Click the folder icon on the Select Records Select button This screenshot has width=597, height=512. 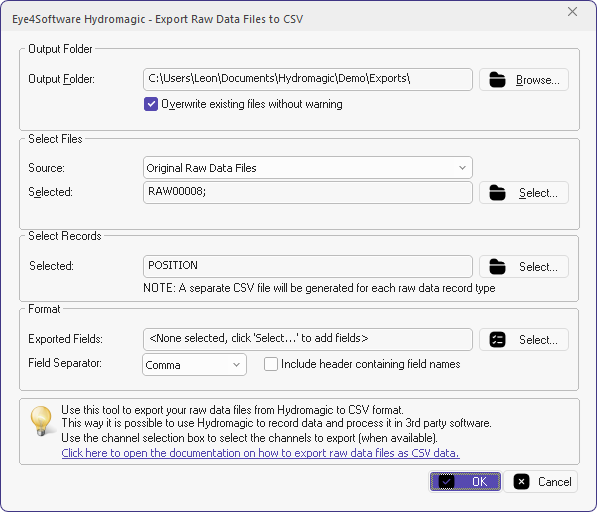(497, 266)
